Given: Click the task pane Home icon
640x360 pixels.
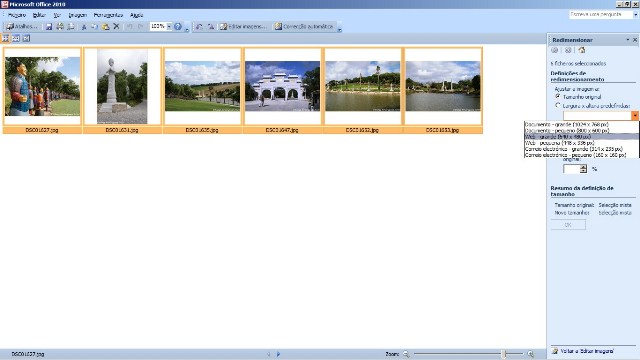Looking at the screenshot, I should [x=582, y=50].
